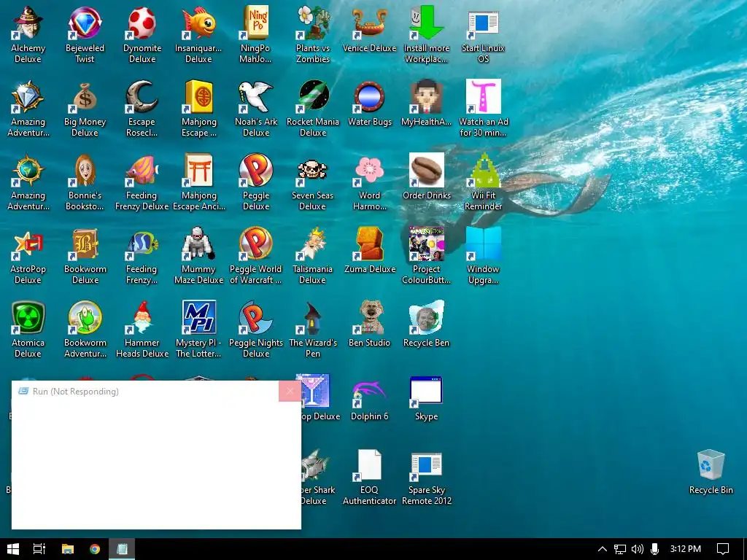This screenshot has width=747, height=560.
Task: Open File Explorer from the taskbar
Action: [x=68, y=549]
